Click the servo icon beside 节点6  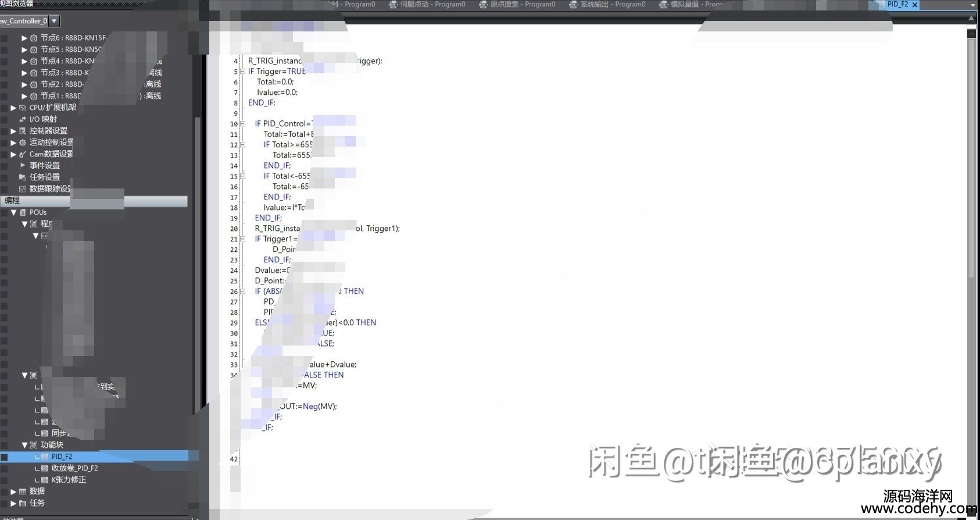click(x=34, y=38)
